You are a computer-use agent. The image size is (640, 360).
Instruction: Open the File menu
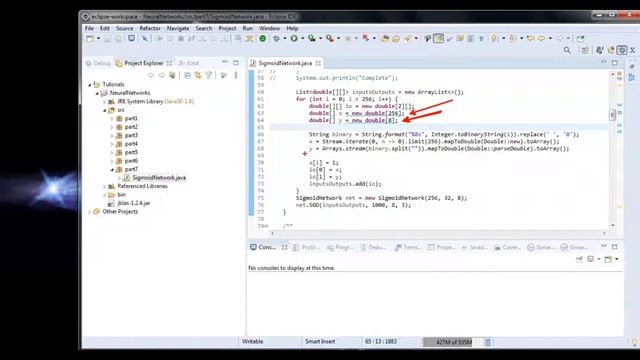(x=89, y=28)
